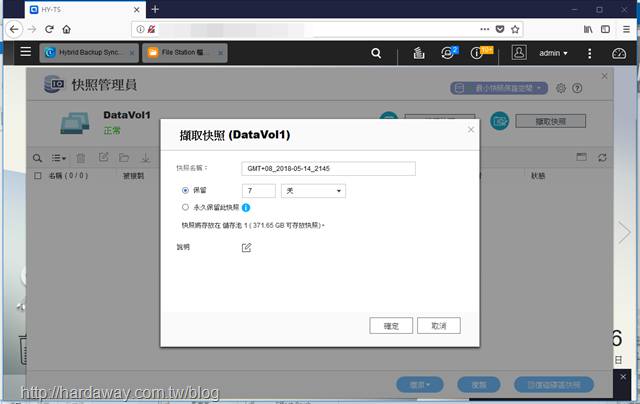
Task: Go to browser home page
Action: point(67,29)
